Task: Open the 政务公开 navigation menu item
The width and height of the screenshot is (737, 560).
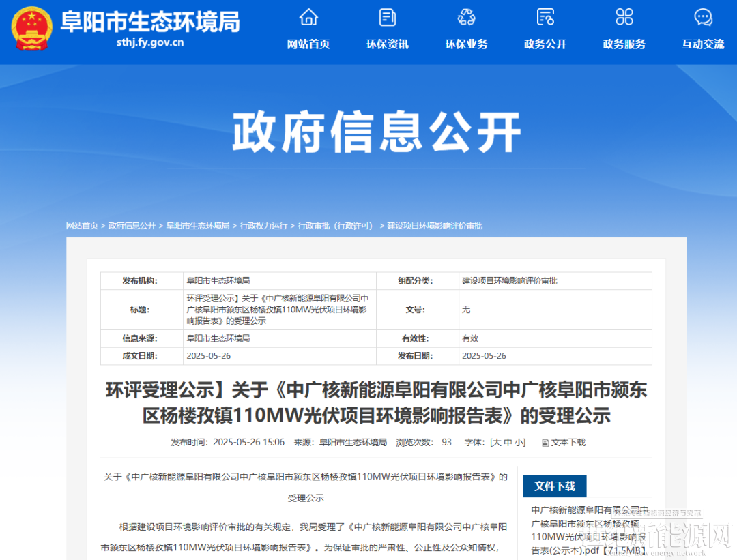Action: point(545,44)
